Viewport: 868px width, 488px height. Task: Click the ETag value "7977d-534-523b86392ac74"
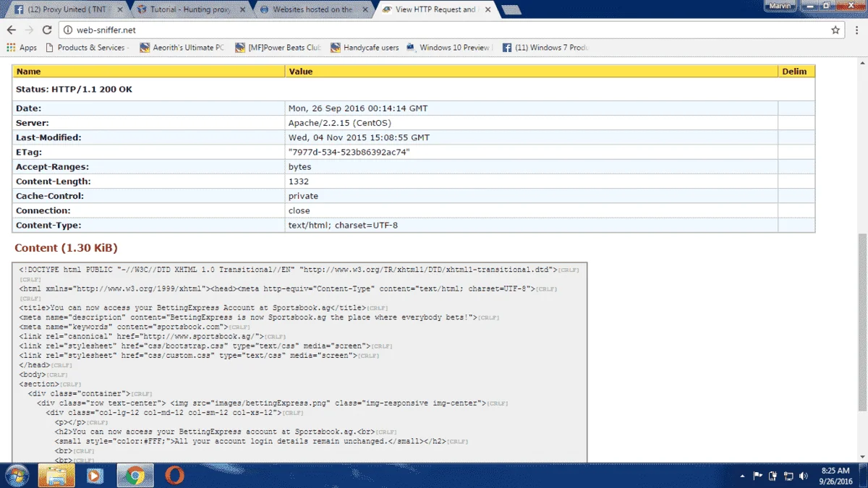[x=349, y=153]
